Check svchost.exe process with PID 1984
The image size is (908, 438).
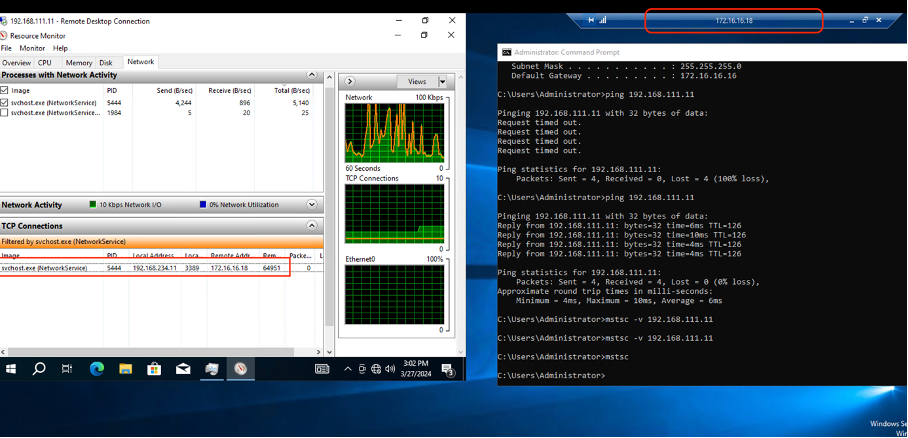pos(5,113)
